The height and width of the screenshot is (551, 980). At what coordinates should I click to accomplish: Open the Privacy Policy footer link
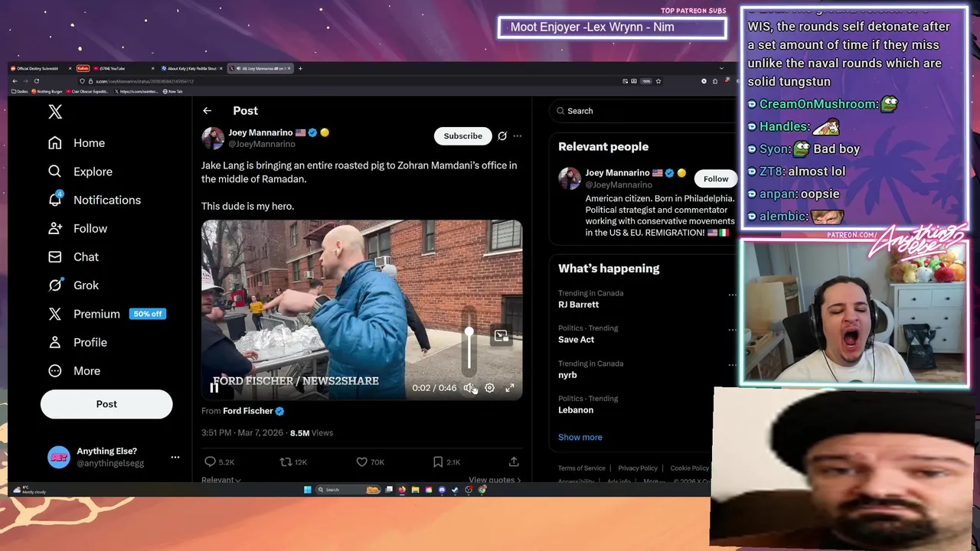click(638, 468)
